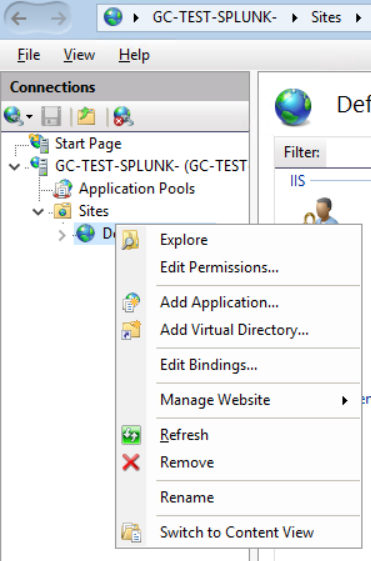Viewport: 371px width, 561px height.
Task: Click the Save connections floppy disk icon
Action: 51,116
